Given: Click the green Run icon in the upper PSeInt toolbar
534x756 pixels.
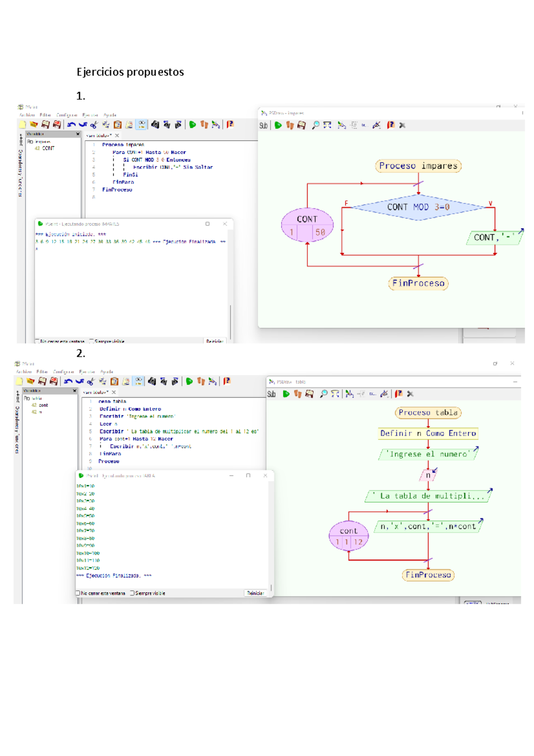Looking at the screenshot, I should click(192, 125).
